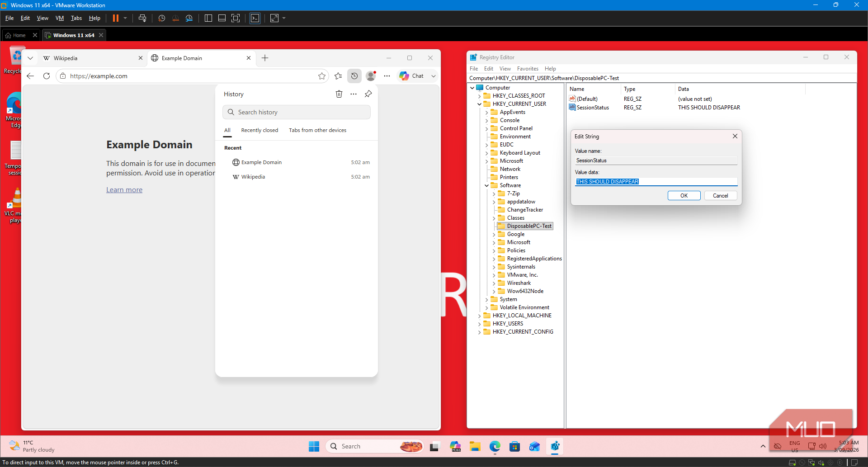The width and height of the screenshot is (868, 467).
Task: Expand the Google registry key
Action: [494, 234]
